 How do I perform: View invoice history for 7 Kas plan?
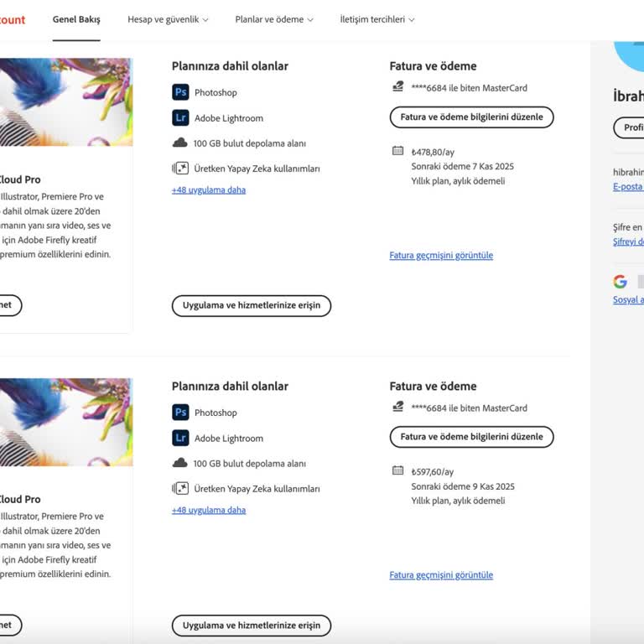441,255
